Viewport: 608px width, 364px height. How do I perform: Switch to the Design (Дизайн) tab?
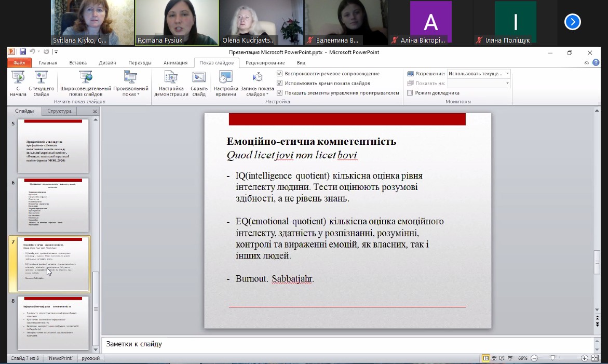tap(107, 63)
